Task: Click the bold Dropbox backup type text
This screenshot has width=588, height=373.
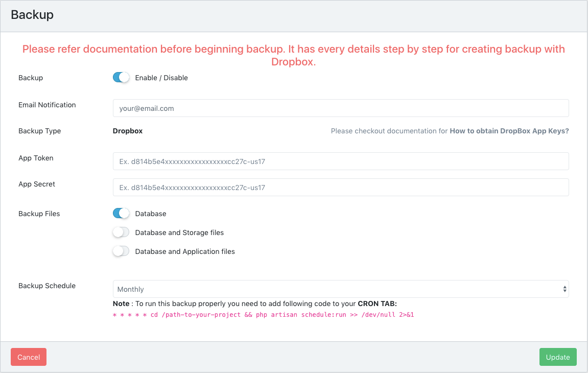Action: [x=128, y=131]
